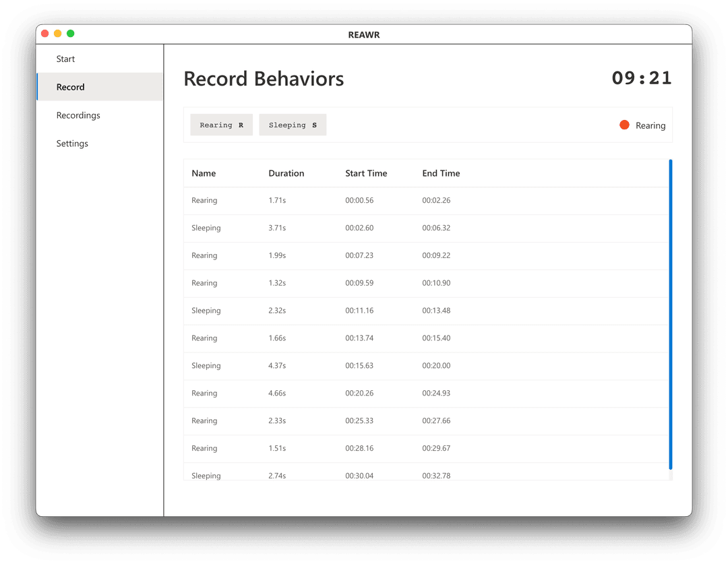The height and width of the screenshot is (564, 728).
Task: Click the Record Behaviors page title
Action: pos(263,79)
